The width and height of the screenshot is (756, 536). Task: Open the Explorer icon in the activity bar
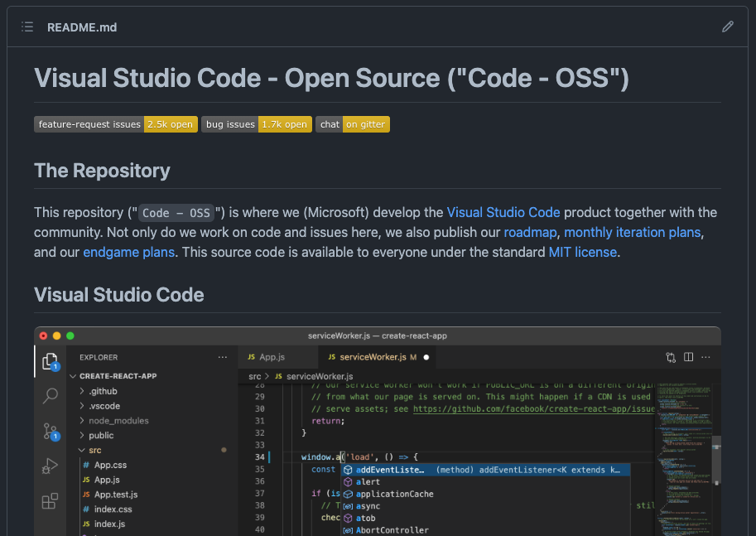pyautogui.click(x=50, y=360)
